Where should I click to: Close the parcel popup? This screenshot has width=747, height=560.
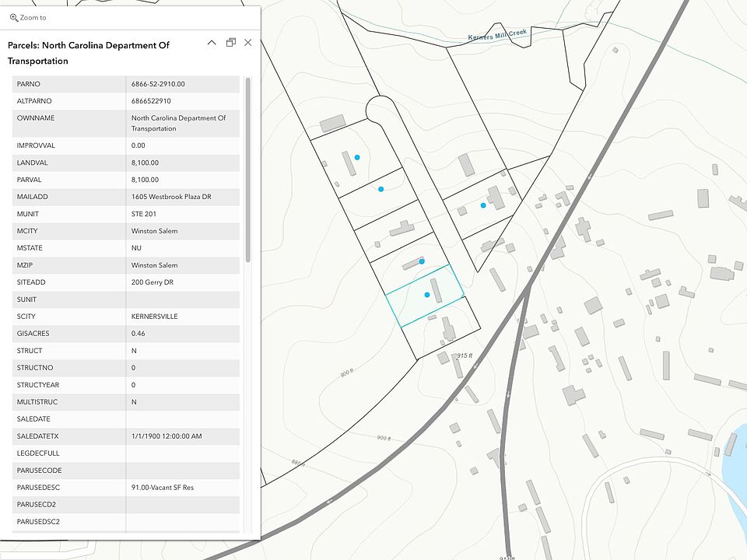[x=247, y=42]
